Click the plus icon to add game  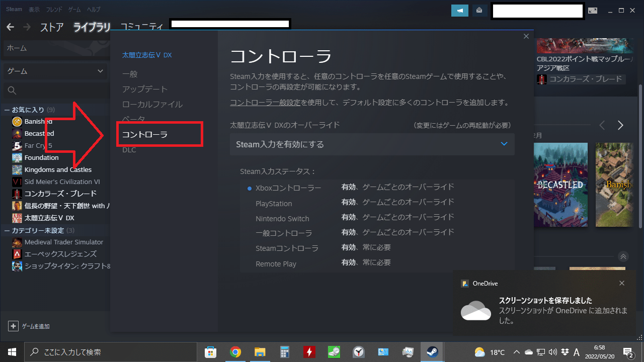pos(14,326)
